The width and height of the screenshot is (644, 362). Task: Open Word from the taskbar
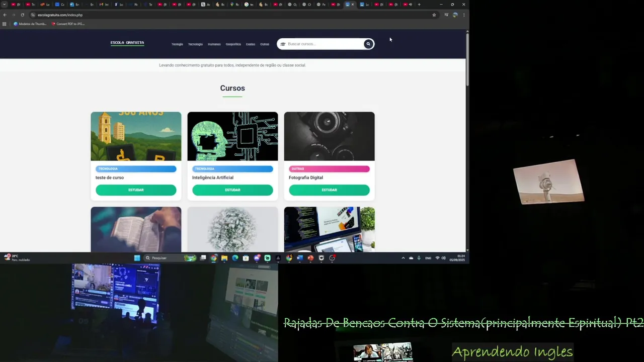pos(300,258)
